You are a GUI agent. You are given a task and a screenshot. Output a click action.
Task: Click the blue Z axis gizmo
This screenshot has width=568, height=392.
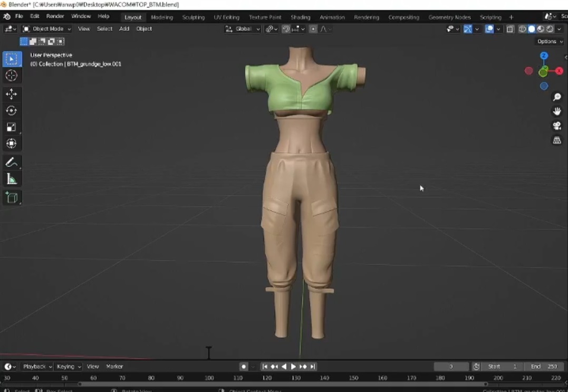544,55
